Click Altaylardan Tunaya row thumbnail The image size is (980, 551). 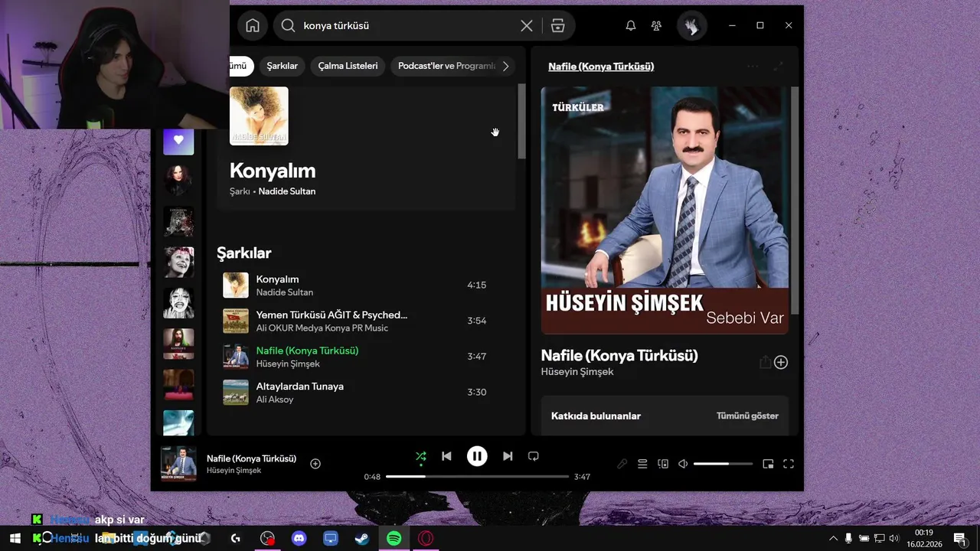(236, 392)
